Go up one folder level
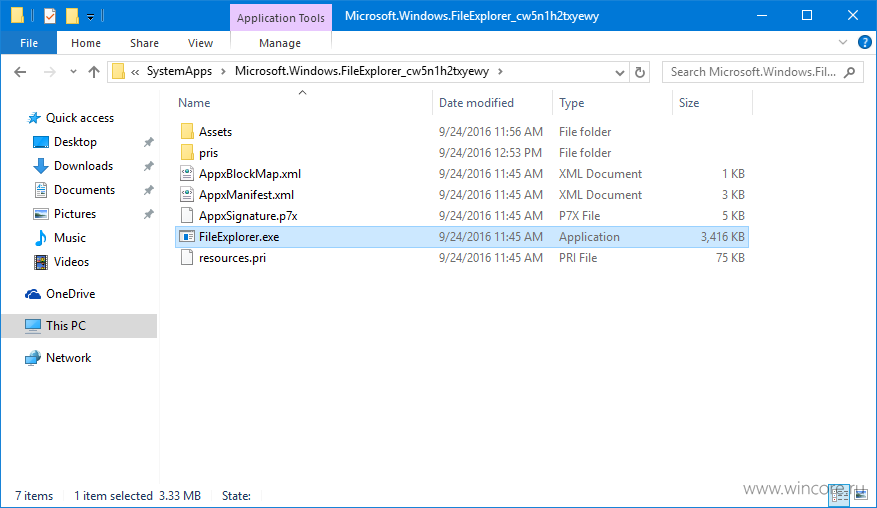 (x=94, y=72)
